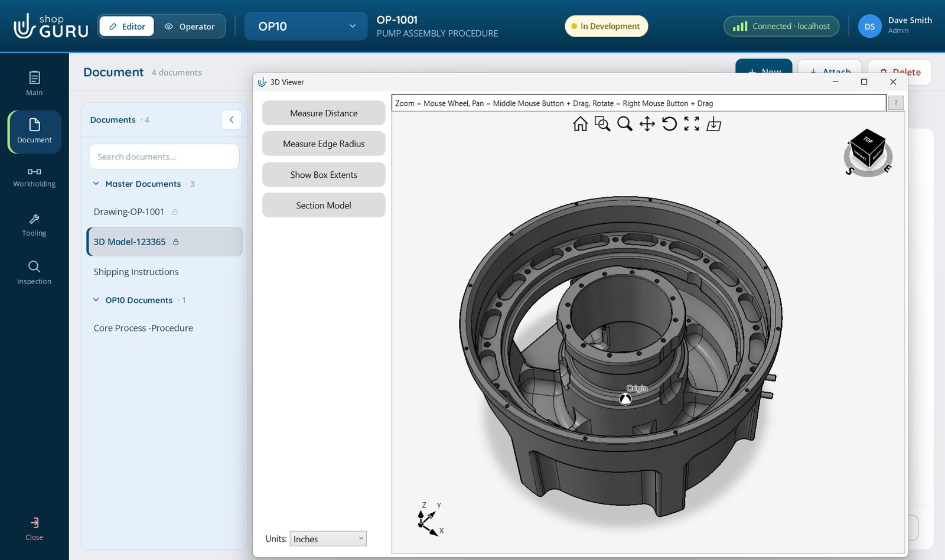Activate the Pan arrows icon

tap(647, 123)
